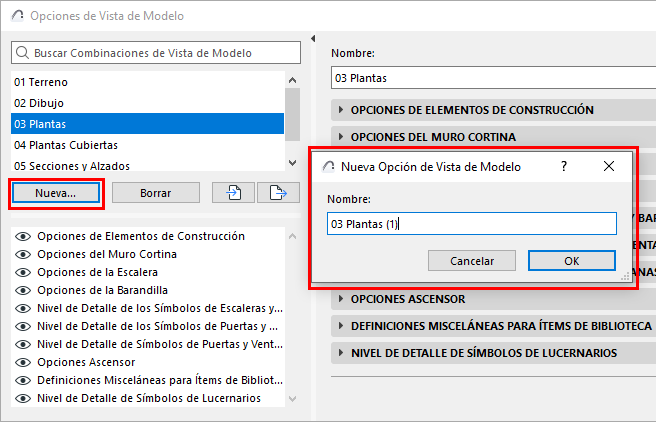
Task: Toggle eye icon for Opciones Ascensor
Action: (x=22, y=362)
